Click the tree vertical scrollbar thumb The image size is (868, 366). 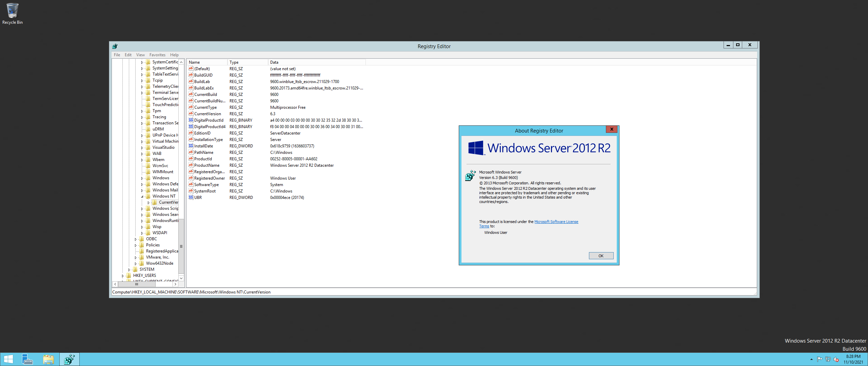point(181,246)
